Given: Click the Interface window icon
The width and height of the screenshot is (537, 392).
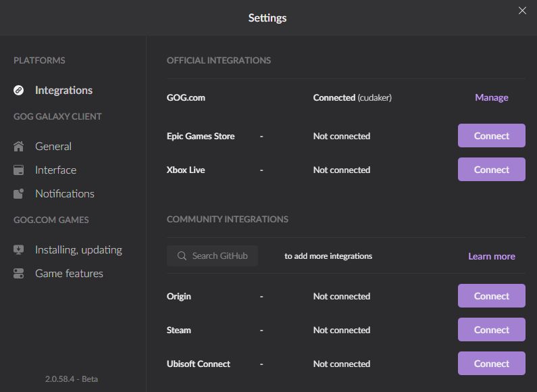Looking at the screenshot, I should [x=18, y=170].
